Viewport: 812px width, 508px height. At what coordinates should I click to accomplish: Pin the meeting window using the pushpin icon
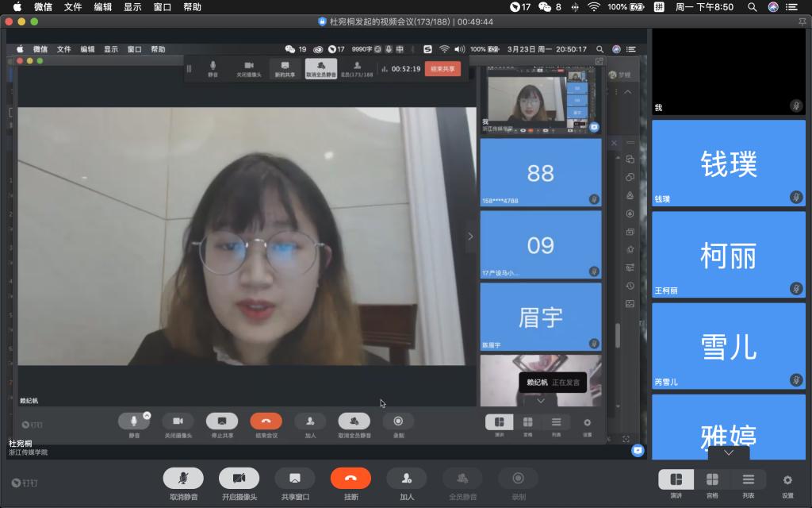(802, 22)
